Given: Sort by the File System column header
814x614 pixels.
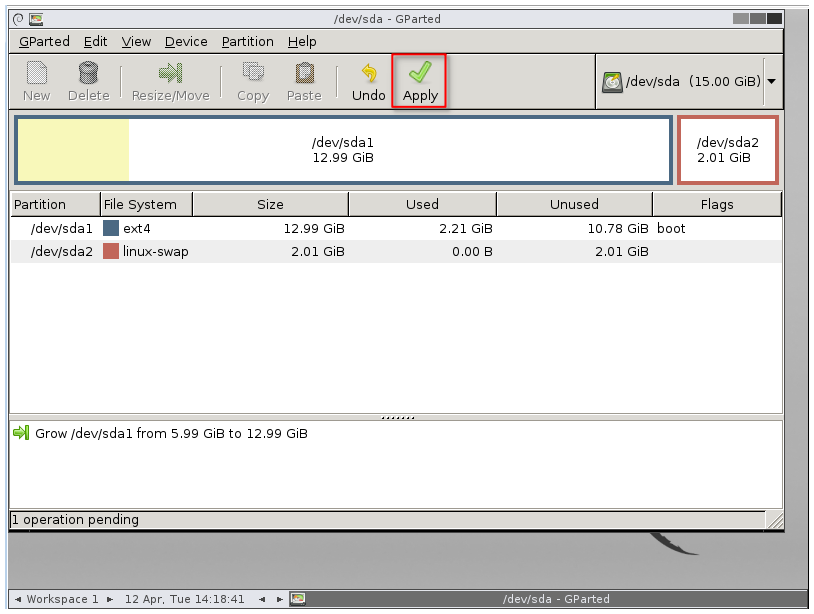Looking at the screenshot, I should point(146,204).
